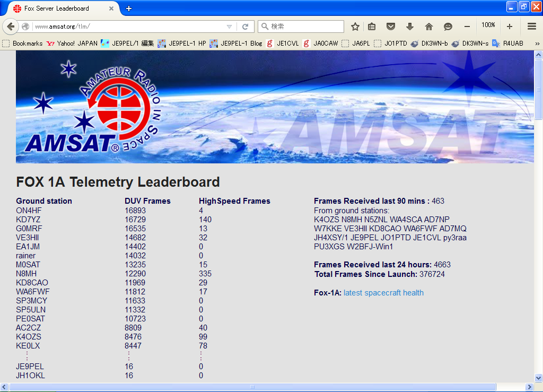Open the hamburger menu
The width and height of the screenshot is (543, 392).
pos(532,27)
